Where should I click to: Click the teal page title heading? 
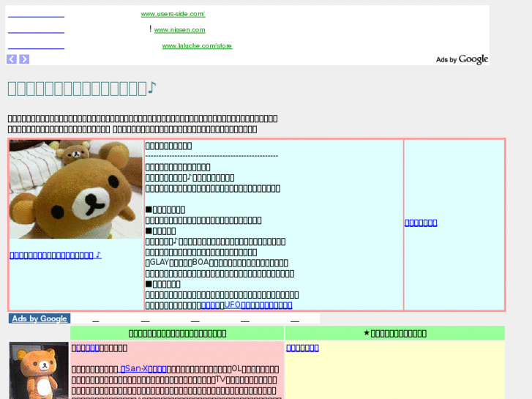tap(82, 89)
